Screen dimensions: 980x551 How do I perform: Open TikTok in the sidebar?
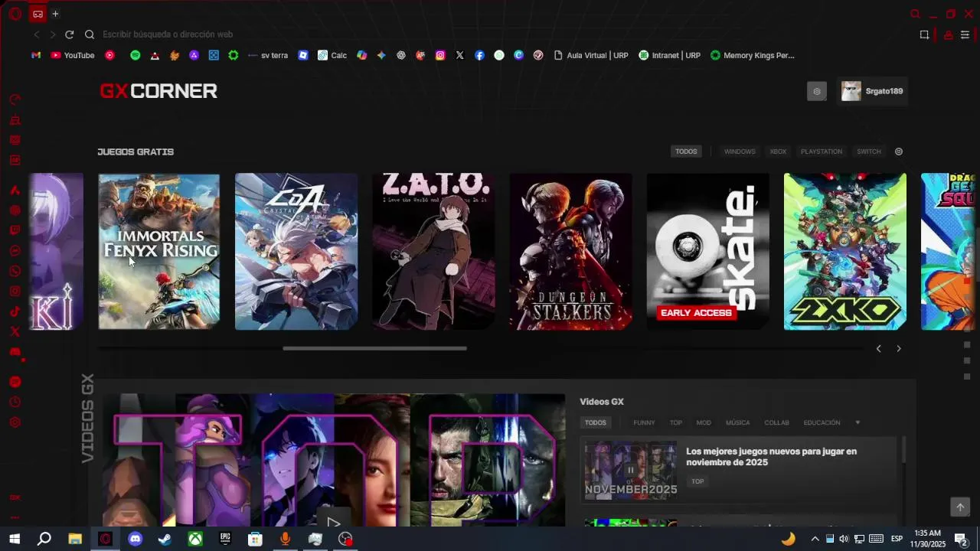click(15, 311)
